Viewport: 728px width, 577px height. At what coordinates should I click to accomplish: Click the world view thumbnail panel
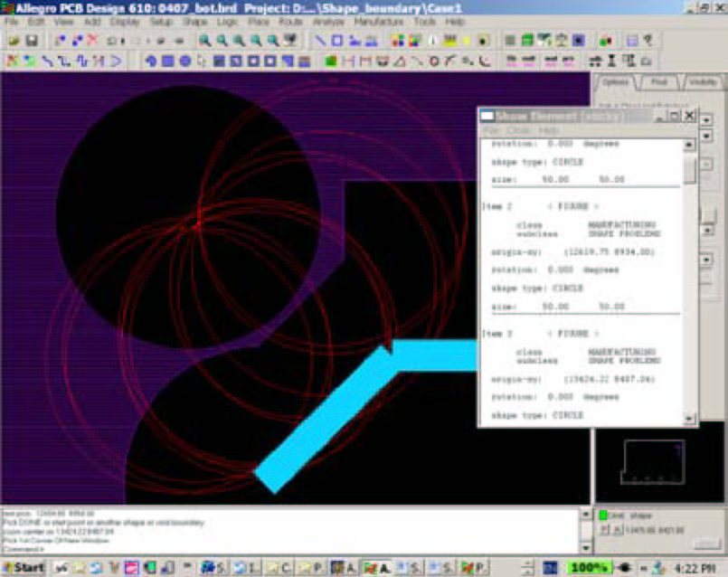pyautogui.click(x=659, y=462)
